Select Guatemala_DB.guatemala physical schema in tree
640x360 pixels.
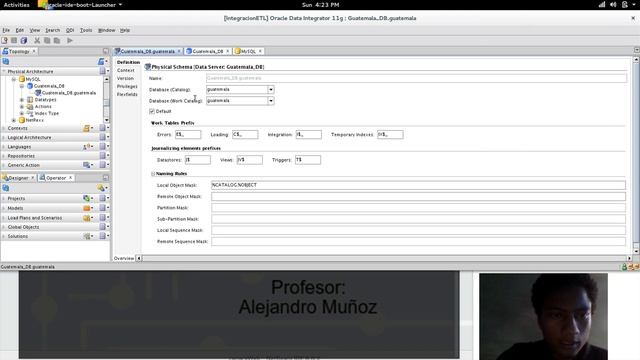click(x=69, y=93)
